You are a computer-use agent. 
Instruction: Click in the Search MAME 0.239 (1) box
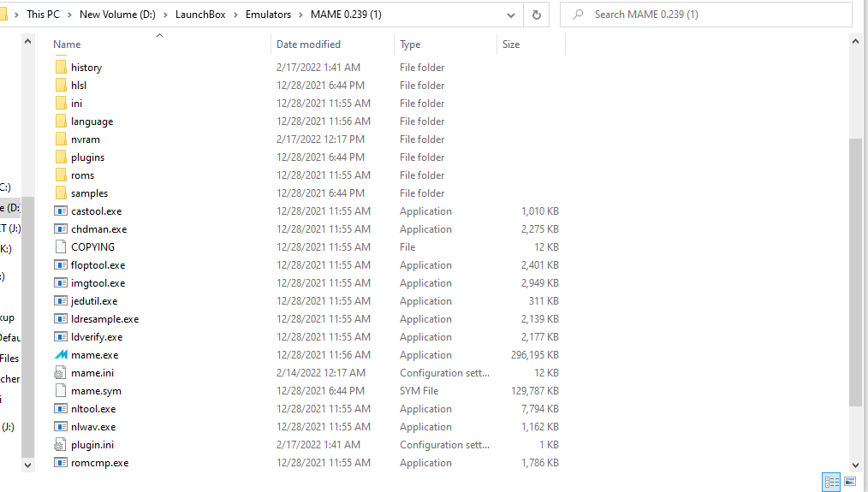pos(706,15)
